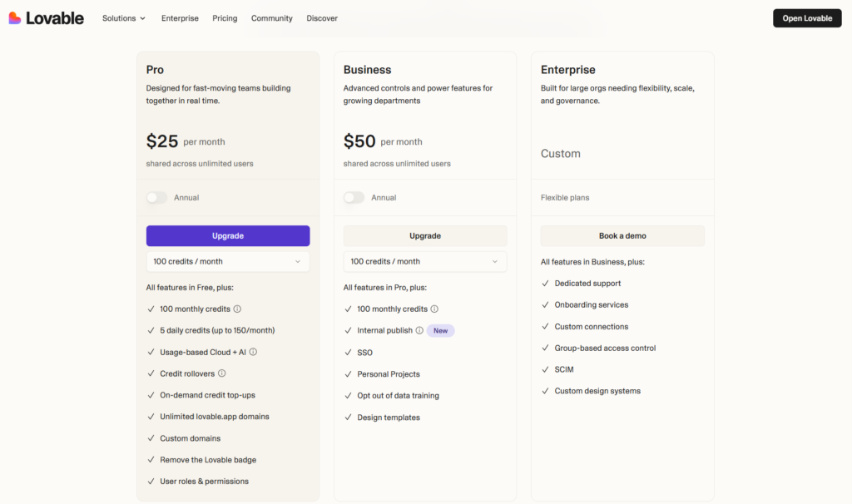Toggle Annual billing on the Pro plan
Screen dimensions: 852x504
pos(156,197)
